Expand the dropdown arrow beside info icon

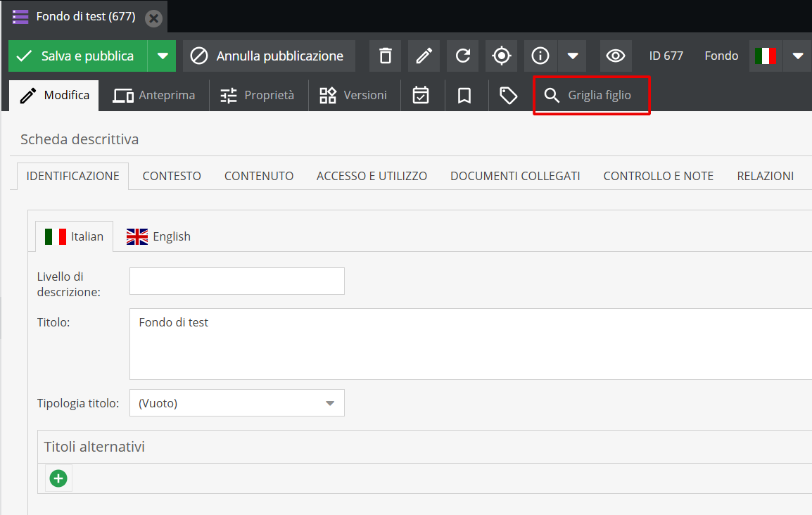[573, 56]
